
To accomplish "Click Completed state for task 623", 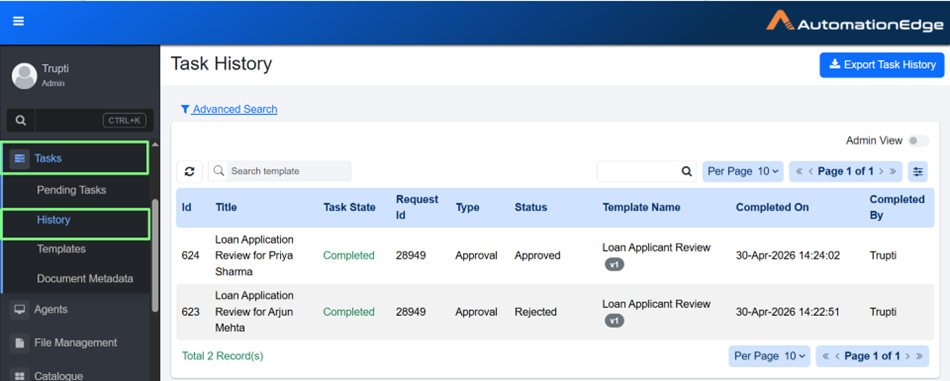I will 348,312.
